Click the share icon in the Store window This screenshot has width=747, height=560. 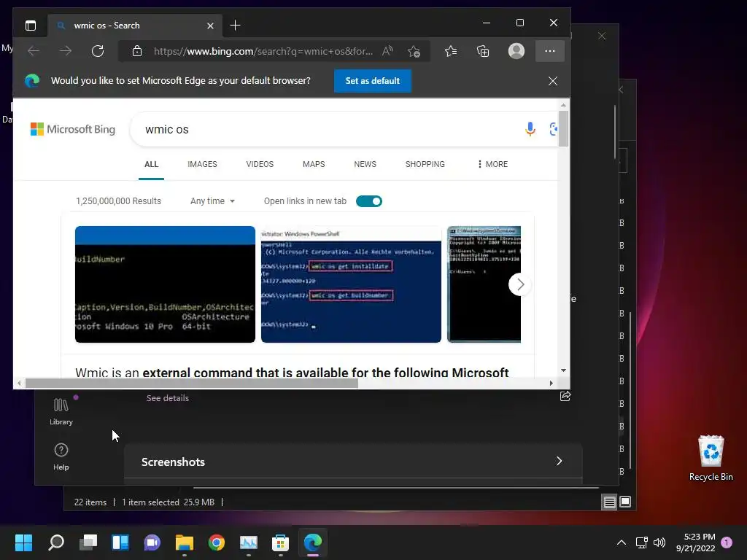click(565, 396)
